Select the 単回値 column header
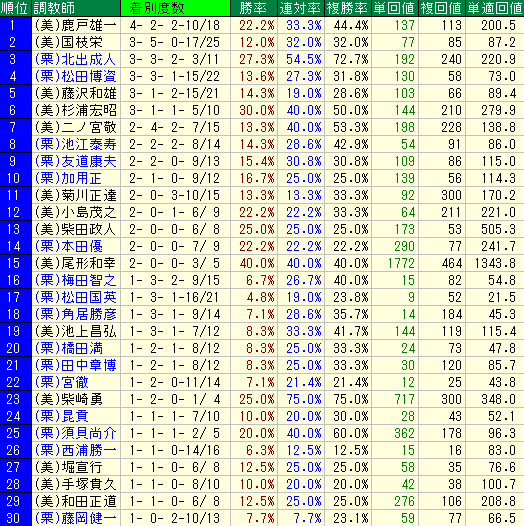Screen dimensions: 524x526 tap(395, 8)
